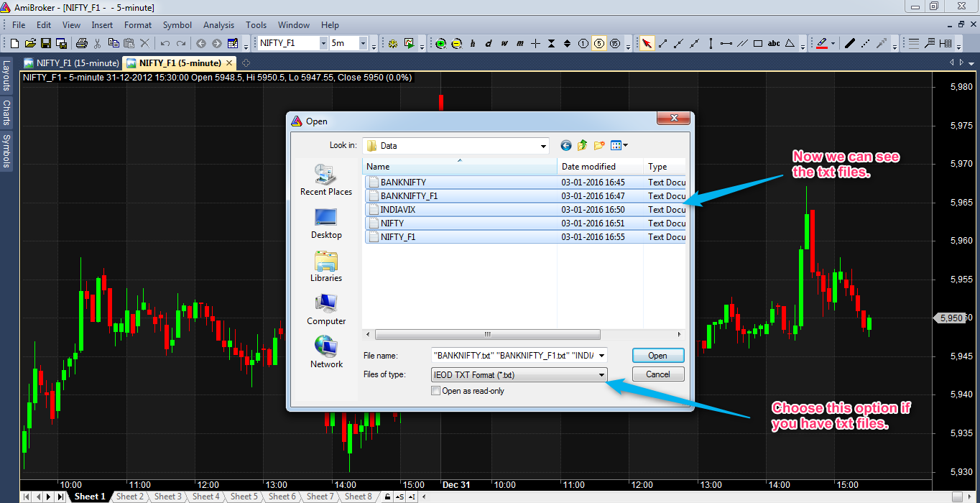Select the rectangle drawing tool

758,43
